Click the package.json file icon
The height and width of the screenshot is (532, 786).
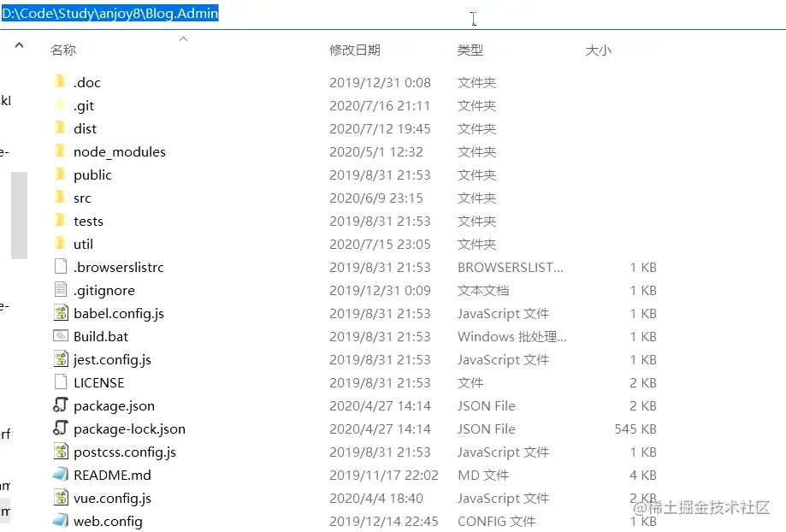[60, 405]
